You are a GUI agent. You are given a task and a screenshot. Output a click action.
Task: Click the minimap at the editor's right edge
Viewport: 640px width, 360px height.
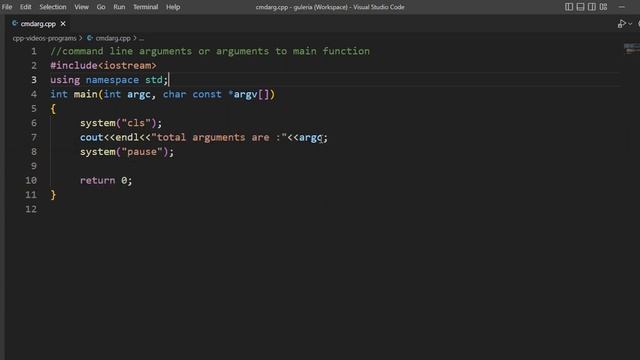pos(631,49)
